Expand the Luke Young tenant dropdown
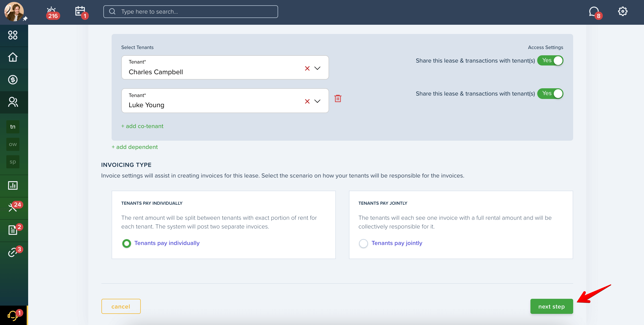644x325 pixels. click(x=317, y=101)
